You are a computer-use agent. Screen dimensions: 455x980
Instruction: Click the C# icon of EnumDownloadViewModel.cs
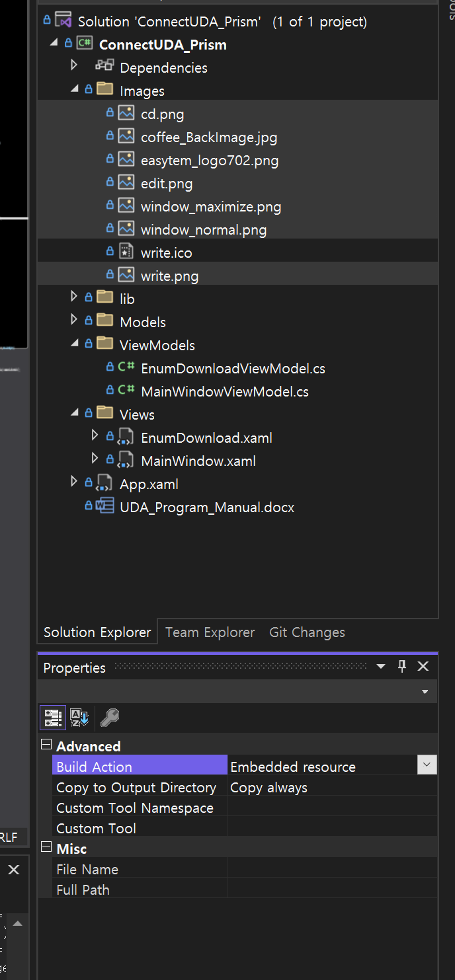(x=126, y=367)
